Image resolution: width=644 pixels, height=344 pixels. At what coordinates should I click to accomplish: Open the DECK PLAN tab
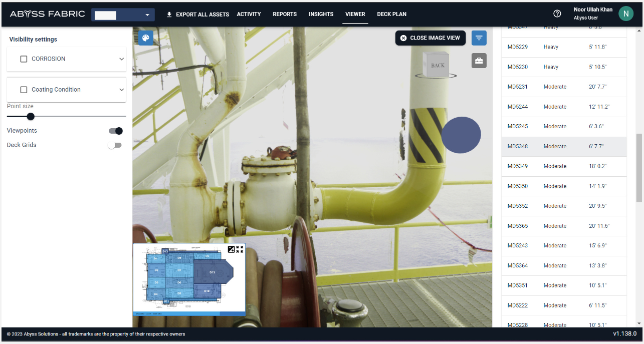[x=391, y=14]
